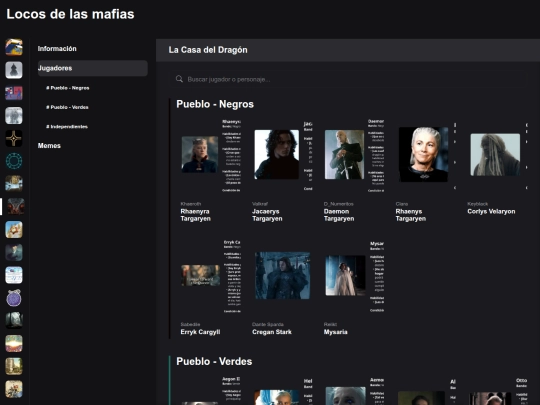Image resolution: width=540 pixels, height=405 pixels.
Task: Open Rhaenys Targaryen's portrait
Action: (424, 154)
